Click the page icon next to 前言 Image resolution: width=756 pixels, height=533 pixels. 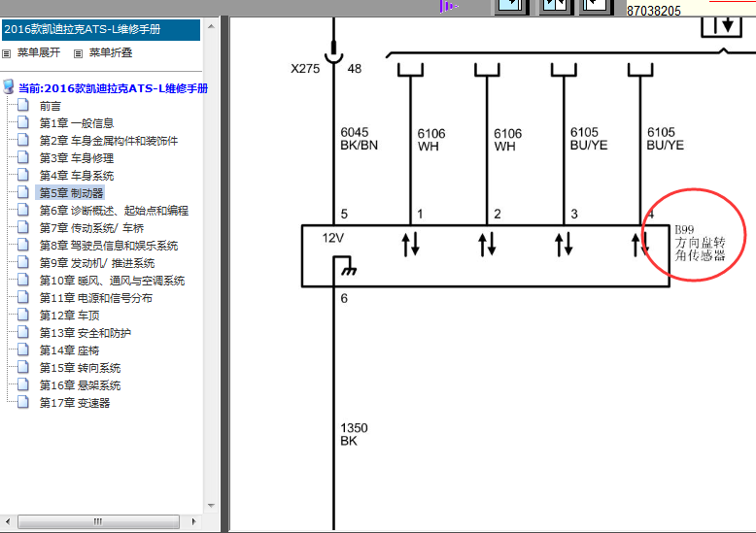tap(23, 105)
